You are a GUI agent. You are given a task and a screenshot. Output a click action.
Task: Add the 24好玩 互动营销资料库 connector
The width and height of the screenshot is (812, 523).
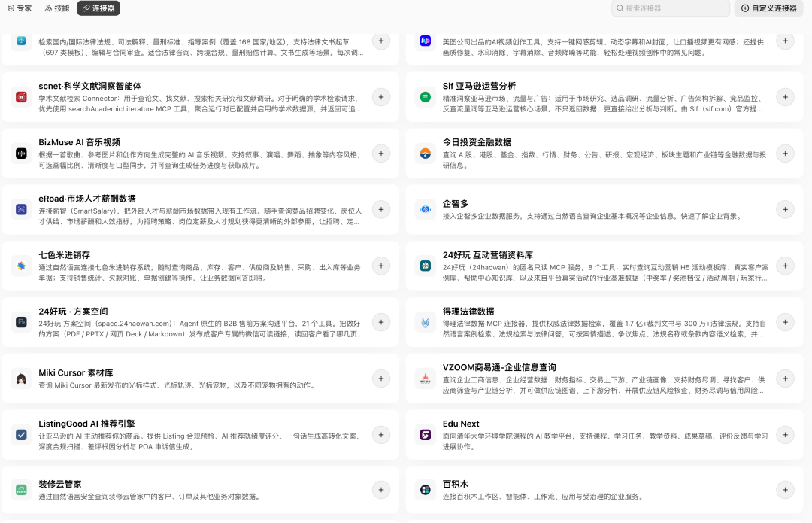tap(785, 266)
